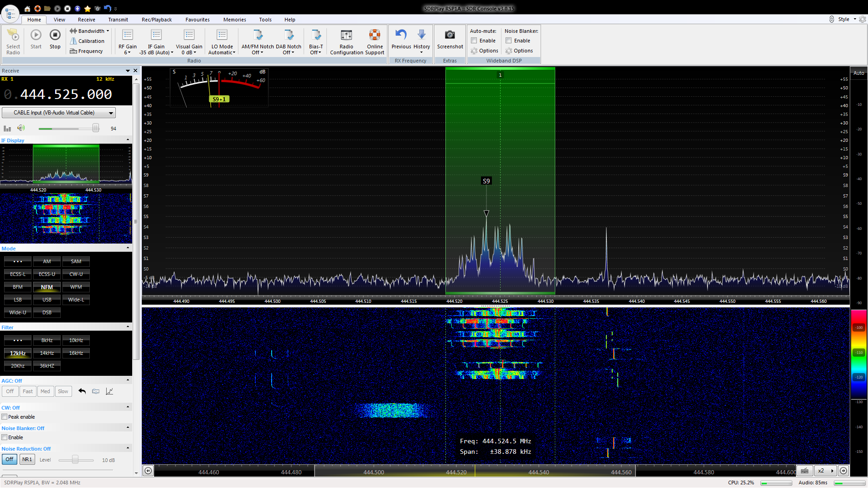Click the Start radio icon

[36, 35]
